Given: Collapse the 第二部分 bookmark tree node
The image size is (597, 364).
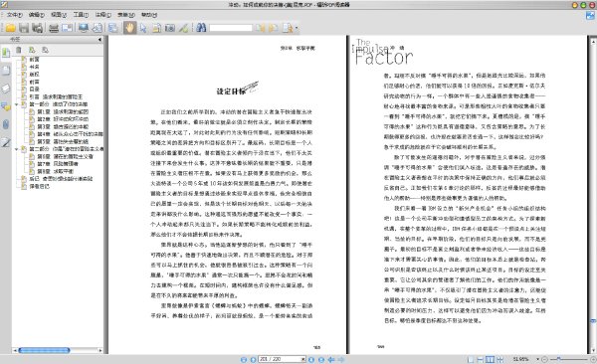Looking at the screenshot, I should tap(16, 149).
